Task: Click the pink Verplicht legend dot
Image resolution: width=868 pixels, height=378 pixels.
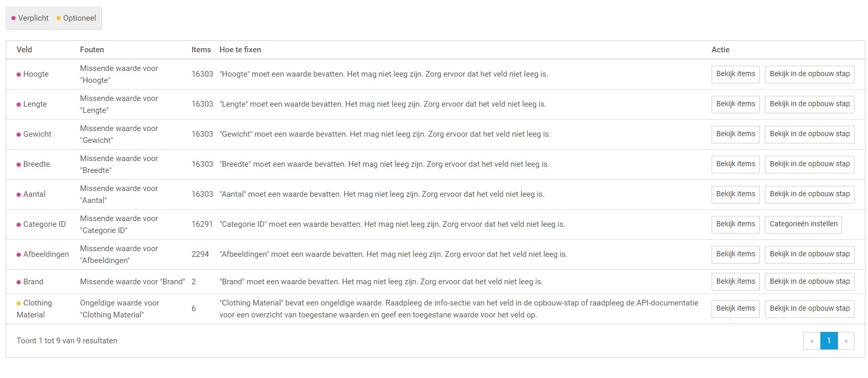Action: coord(13,19)
